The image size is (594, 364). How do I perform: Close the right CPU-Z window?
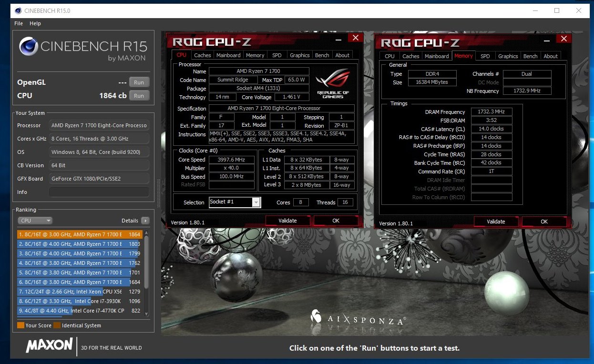(563, 39)
